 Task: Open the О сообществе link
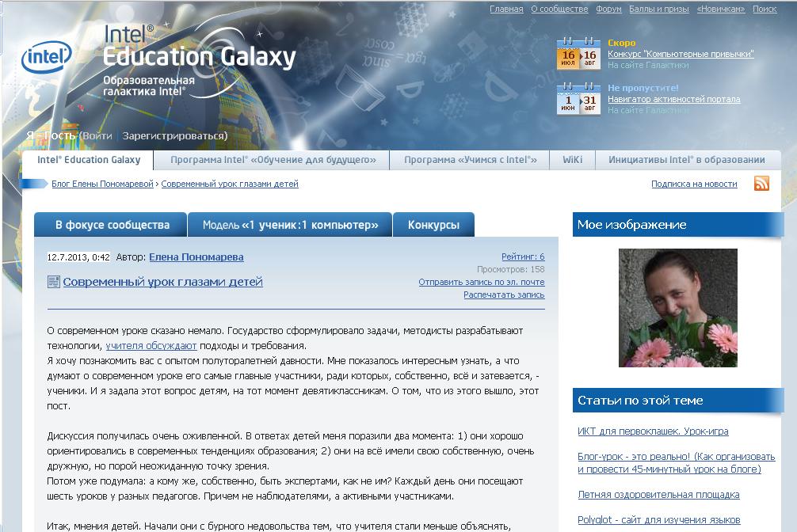tap(559, 9)
